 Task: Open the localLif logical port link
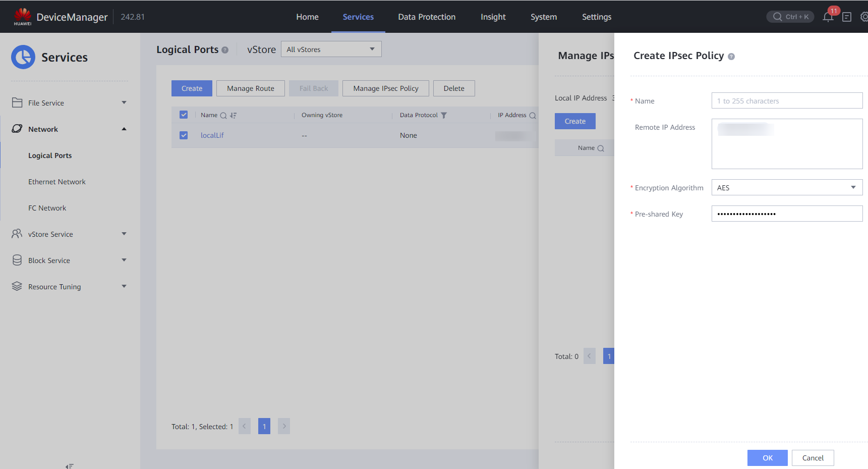point(212,135)
